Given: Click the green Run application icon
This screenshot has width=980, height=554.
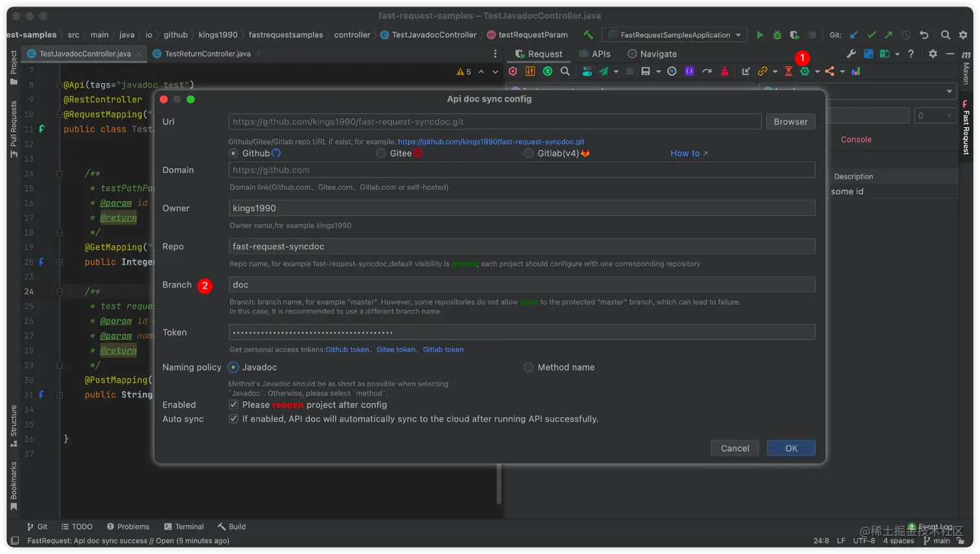Looking at the screenshot, I should click(760, 35).
